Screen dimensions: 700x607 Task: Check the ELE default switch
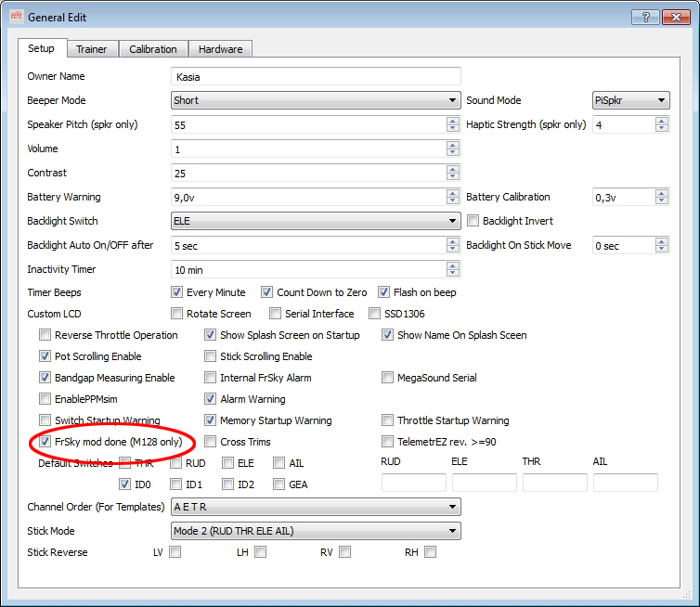pyautogui.click(x=227, y=463)
